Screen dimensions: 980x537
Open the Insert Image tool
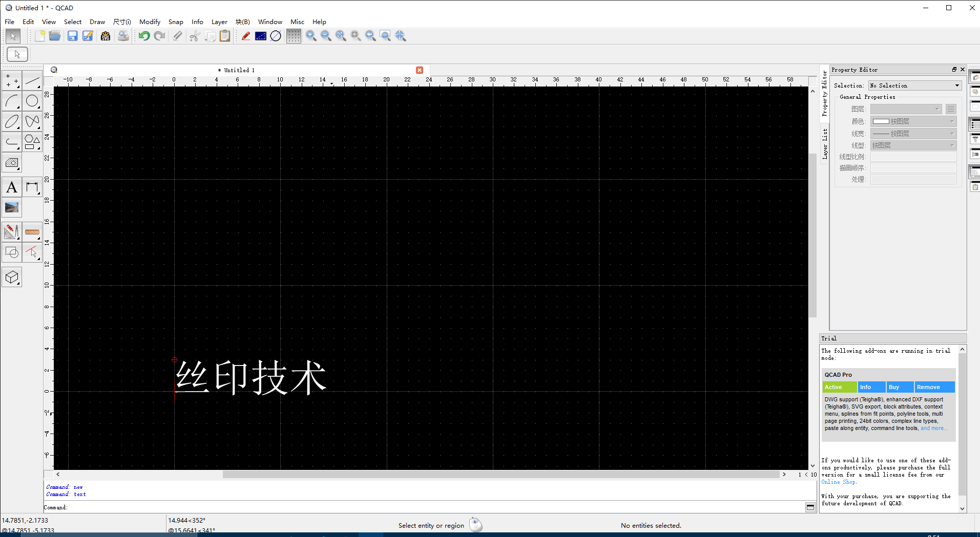tap(12, 208)
